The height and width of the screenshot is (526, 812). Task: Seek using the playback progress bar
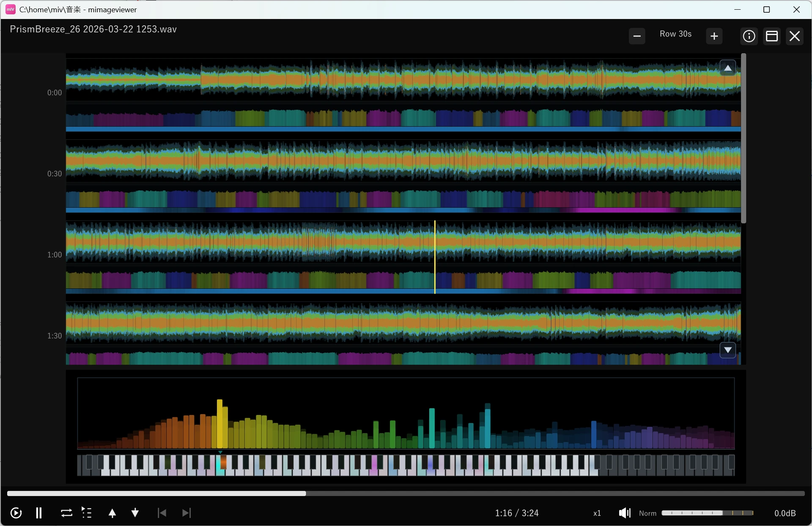pos(406,493)
